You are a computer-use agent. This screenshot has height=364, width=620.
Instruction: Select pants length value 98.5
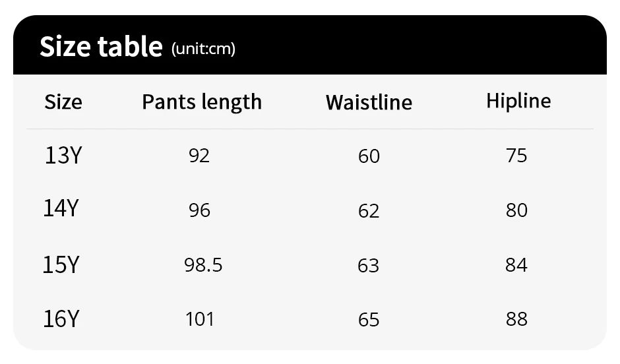[203, 265]
